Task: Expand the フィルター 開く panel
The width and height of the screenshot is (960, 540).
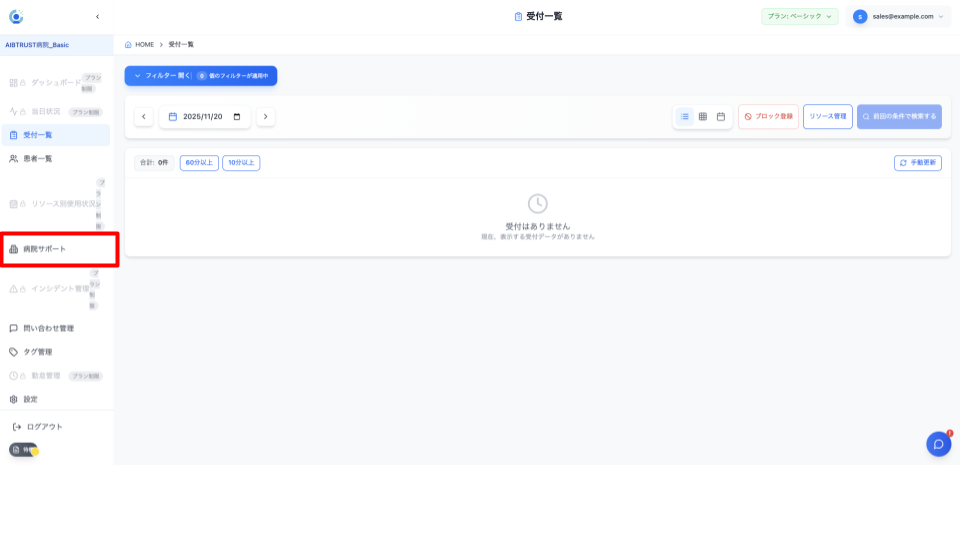Action: click(200, 75)
